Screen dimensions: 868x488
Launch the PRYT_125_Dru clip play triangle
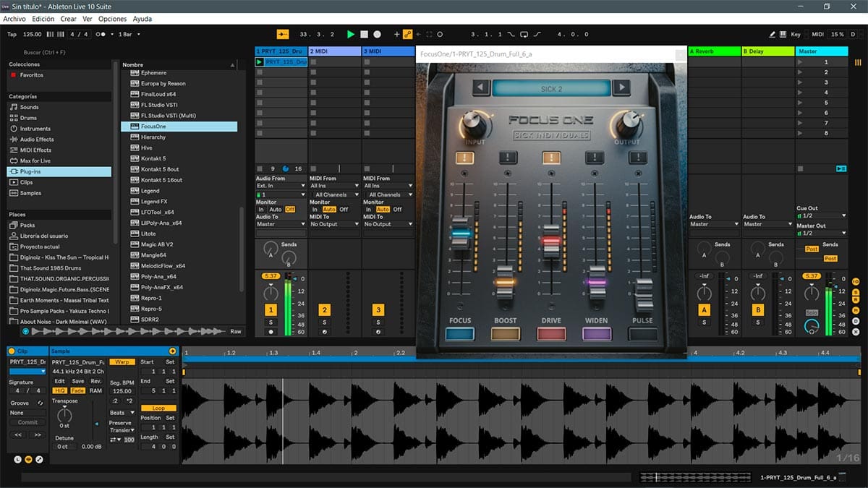pos(260,62)
